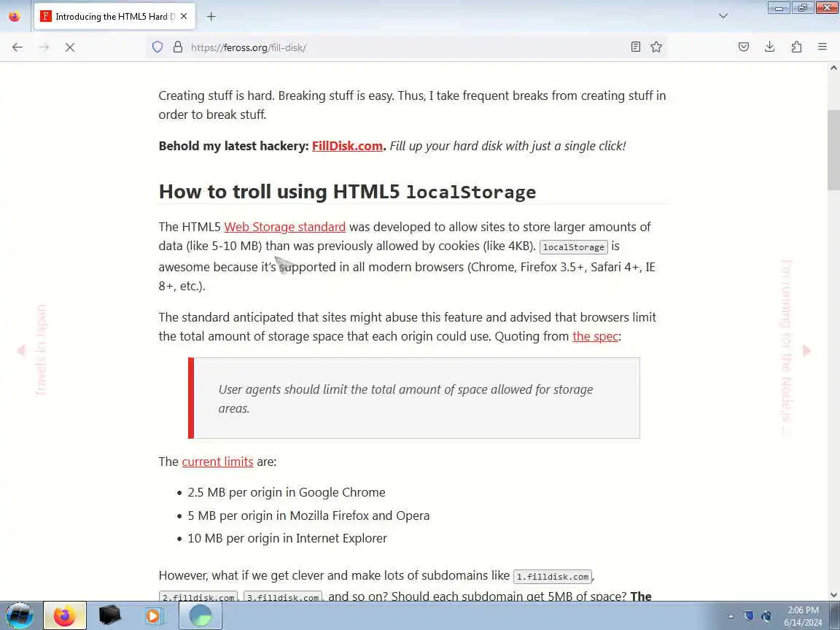Image resolution: width=840 pixels, height=630 pixels.
Task: Click the scrollbar up arrow
Action: (x=833, y=68)
